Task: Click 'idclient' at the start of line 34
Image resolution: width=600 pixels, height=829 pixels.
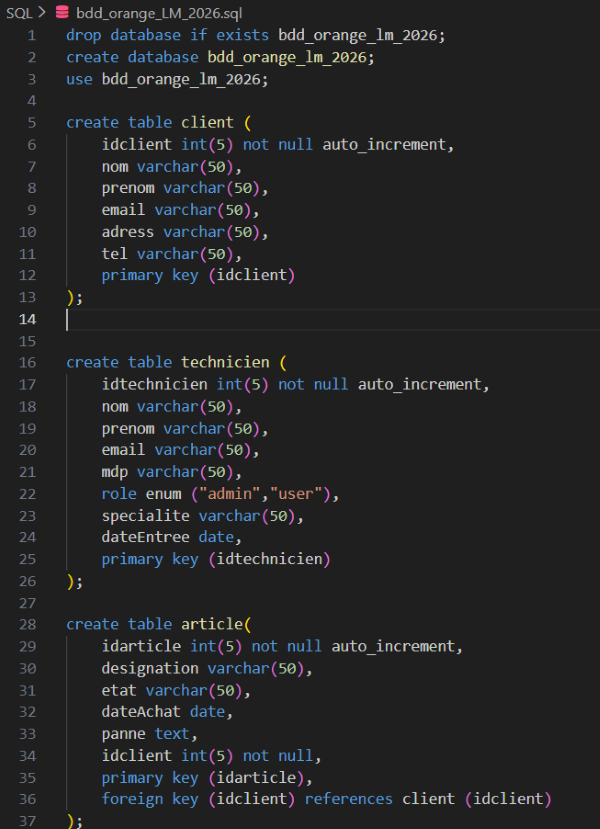Action: 137,756
